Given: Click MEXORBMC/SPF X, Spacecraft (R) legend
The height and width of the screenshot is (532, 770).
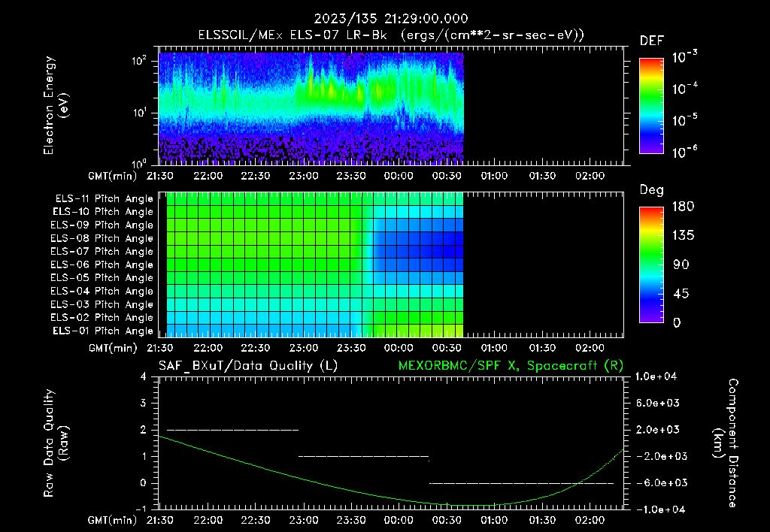Looking at the screenshot, I should tap(511, 366).
